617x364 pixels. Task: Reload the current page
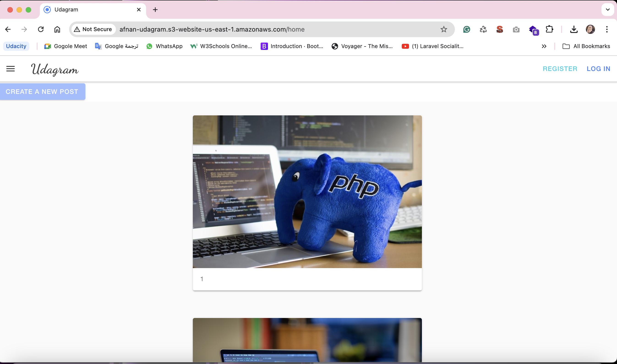pos(41,30)
